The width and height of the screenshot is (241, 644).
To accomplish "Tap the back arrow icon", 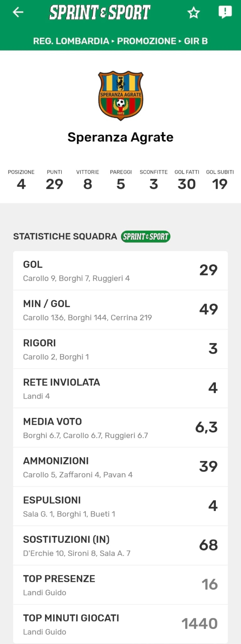I will click(18, 12).
